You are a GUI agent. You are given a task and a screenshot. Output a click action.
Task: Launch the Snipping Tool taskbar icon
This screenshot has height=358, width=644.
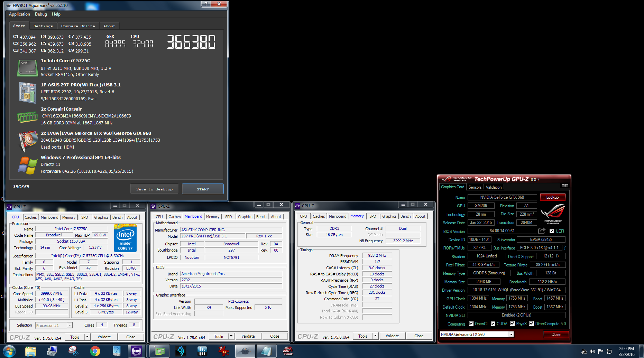click(73, 351)
